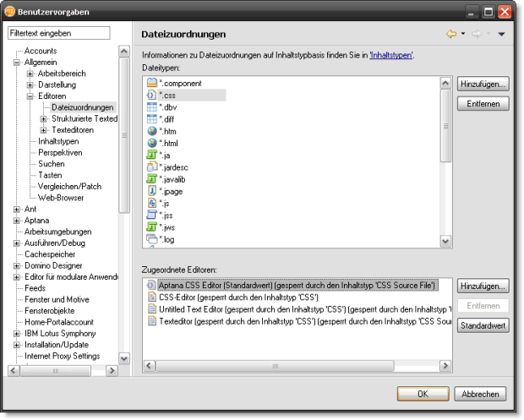
Task: Open the forward history dropdown arrow
Action: coord(489,34)
